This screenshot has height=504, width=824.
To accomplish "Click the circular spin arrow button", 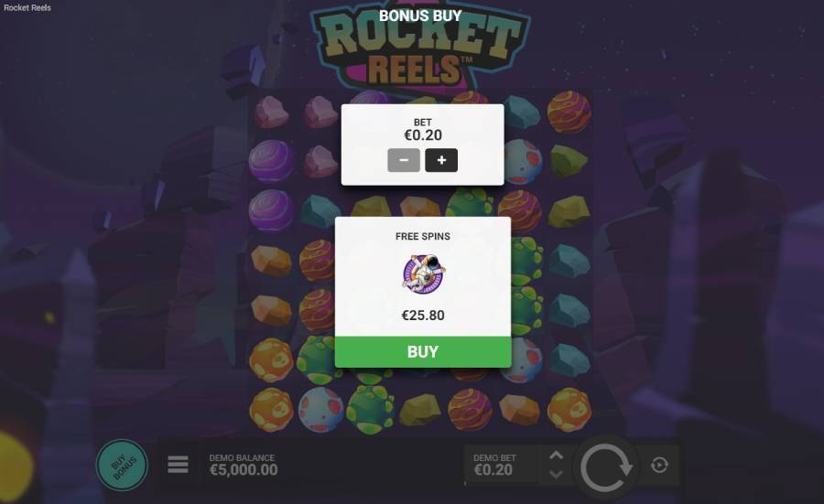I will point(606,466).
